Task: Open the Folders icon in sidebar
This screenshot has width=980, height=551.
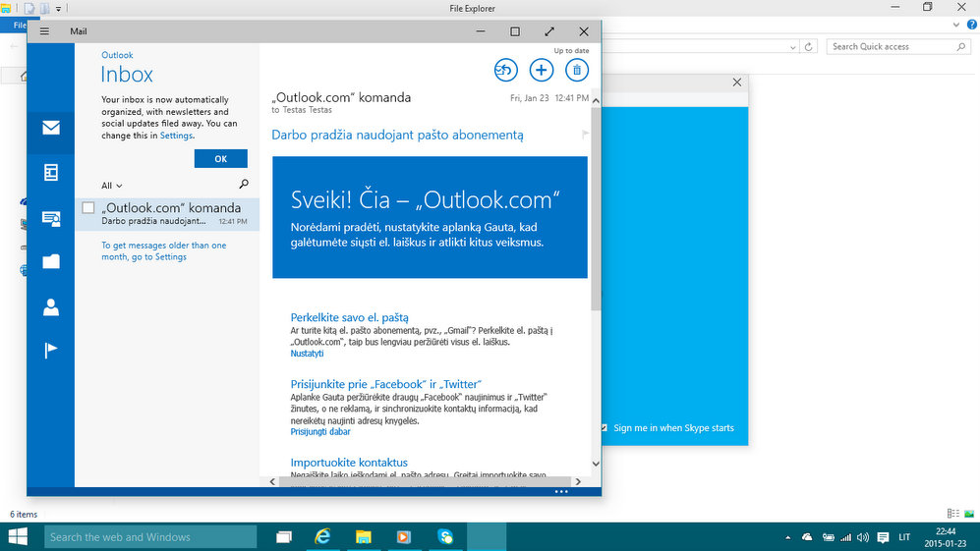Action: tap(51, 262)
